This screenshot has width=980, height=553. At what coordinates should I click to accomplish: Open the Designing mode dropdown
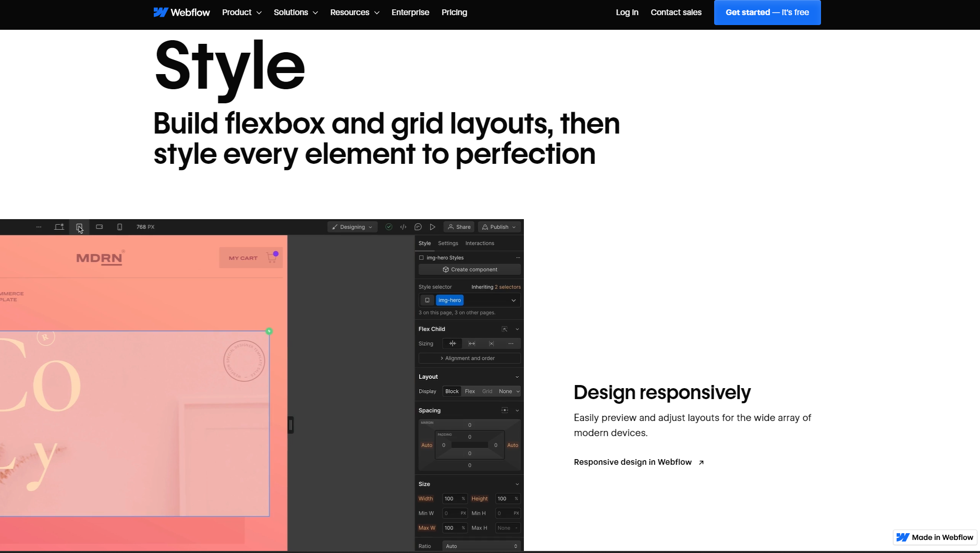(x=352, y=226)
